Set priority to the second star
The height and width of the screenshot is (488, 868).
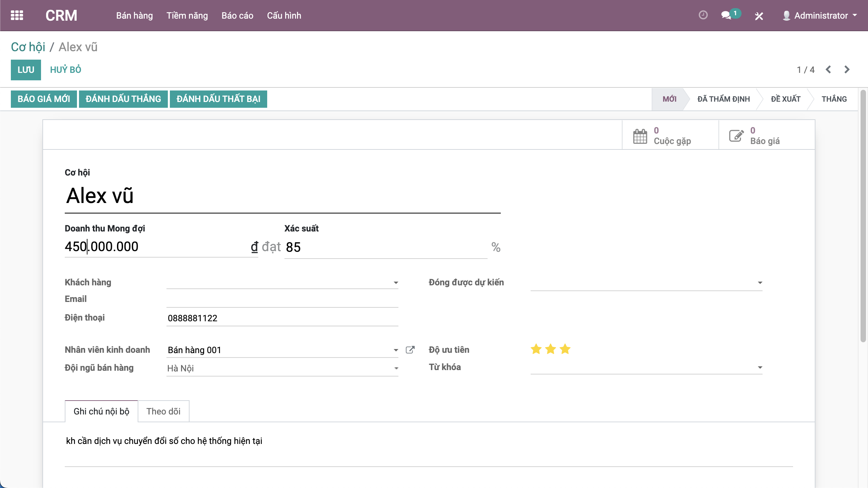(x=551, y=349)
